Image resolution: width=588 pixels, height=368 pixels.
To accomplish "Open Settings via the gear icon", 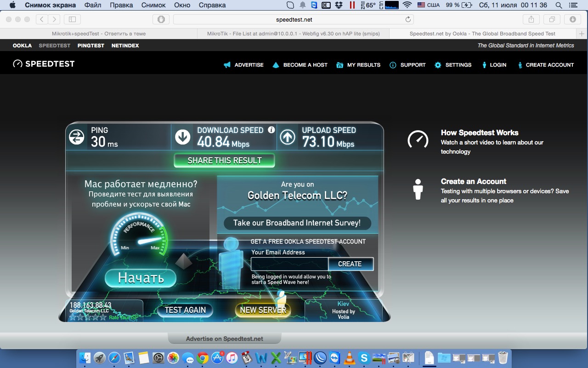I will tap(438, 65).
